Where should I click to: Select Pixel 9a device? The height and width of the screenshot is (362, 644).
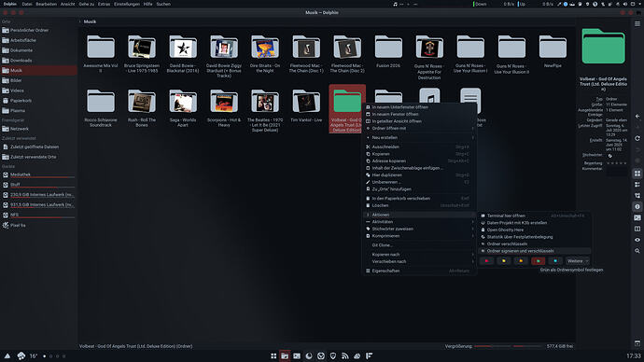(x=38, y=226)
